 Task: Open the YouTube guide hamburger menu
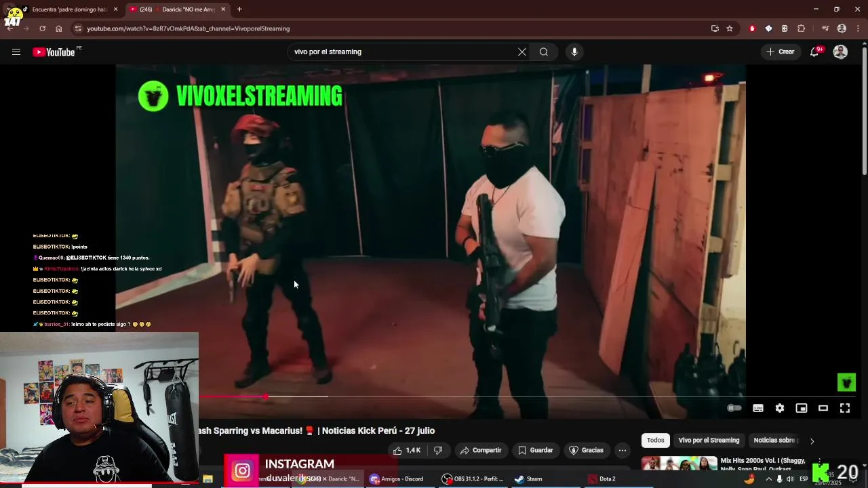pos(16,52)
